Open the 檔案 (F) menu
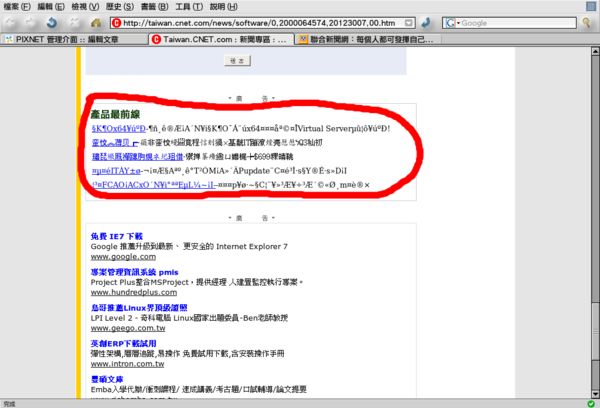Screen dimensions: 600x408 click(17, 7)
